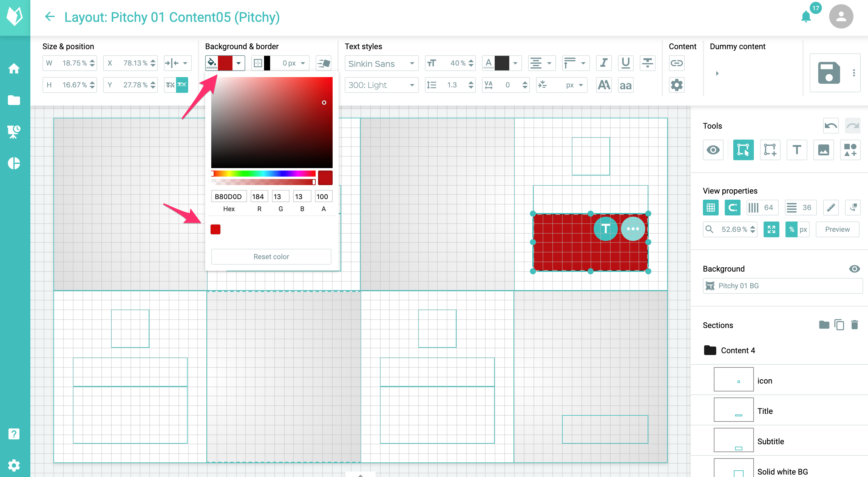Open Home in the left sidebar
This screenshot has width=868, height=477.
(x=14, y=68)
